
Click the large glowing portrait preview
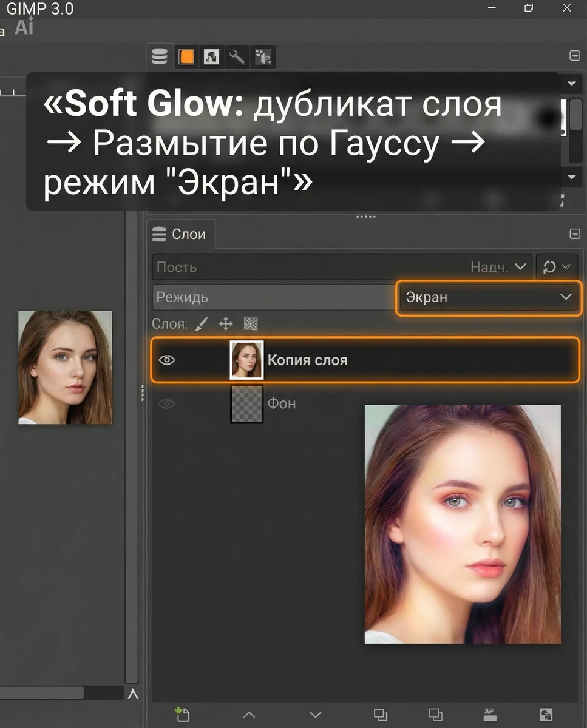tap(463, 524)
